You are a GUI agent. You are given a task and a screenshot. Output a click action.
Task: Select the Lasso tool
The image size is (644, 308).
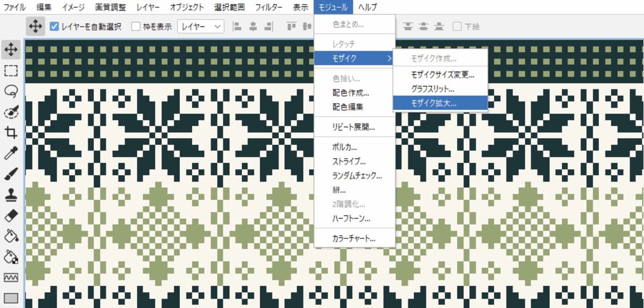[x=11, y=91]
